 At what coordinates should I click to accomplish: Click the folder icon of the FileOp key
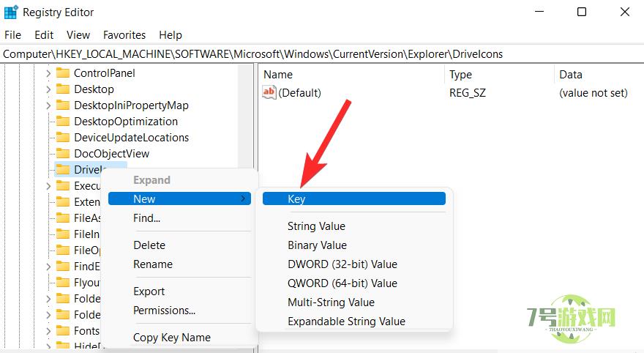pos(63,250)
